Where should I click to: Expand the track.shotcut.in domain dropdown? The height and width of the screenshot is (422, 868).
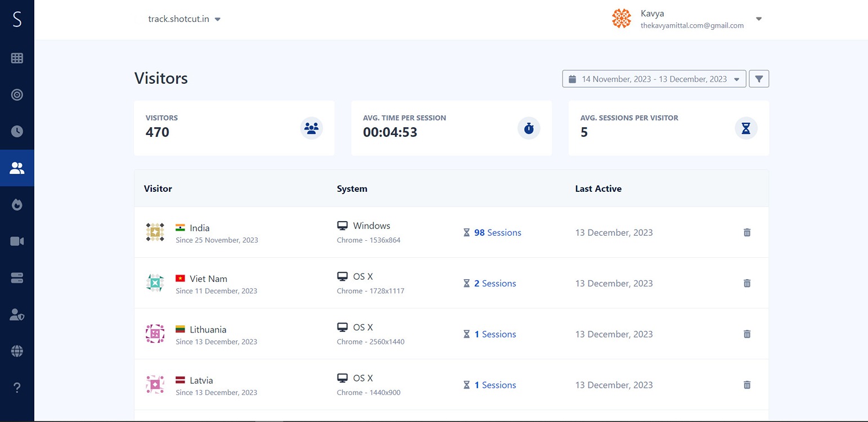coord(217,18)
